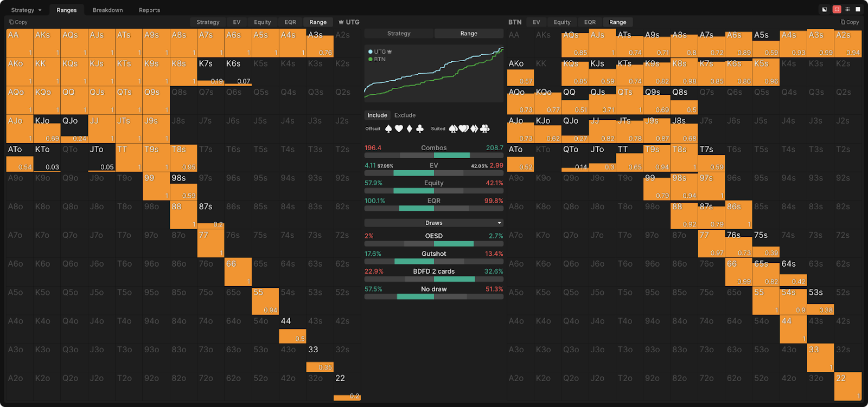Select the AKs cell in UTG grid
This screenshot has height=407, width=868.
[47, 43]
